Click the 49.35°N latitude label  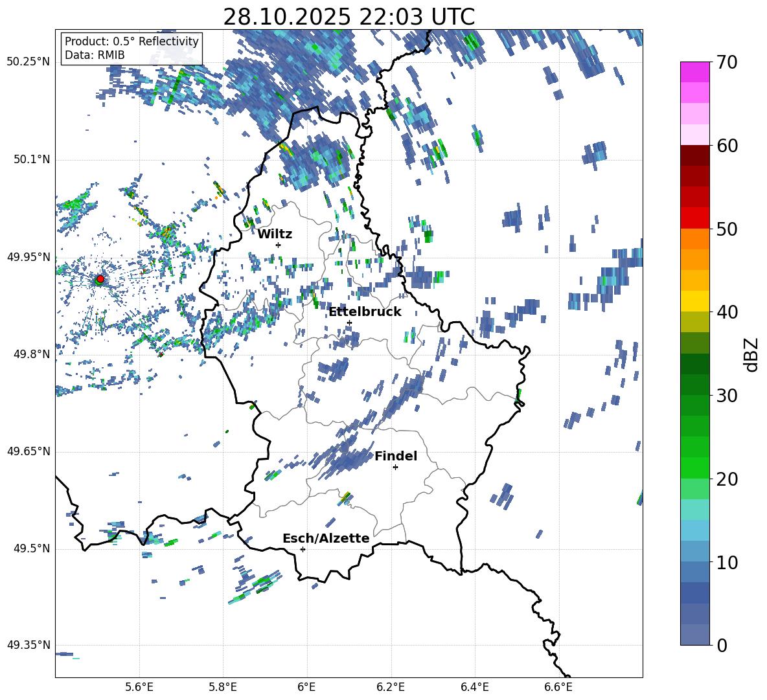click(29, 645)
